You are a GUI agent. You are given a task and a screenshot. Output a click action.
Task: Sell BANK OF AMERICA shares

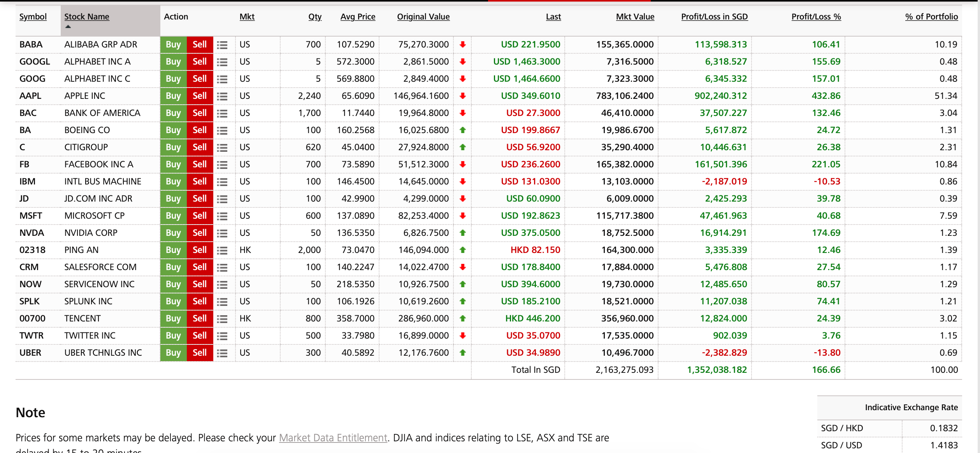point(200,113)
